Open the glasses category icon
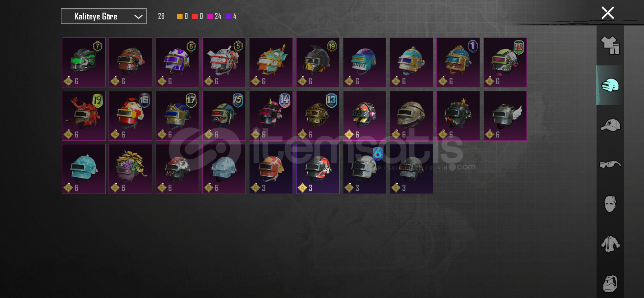The height and width of the screenshot is (298, 644). click(x=610, y=164)
